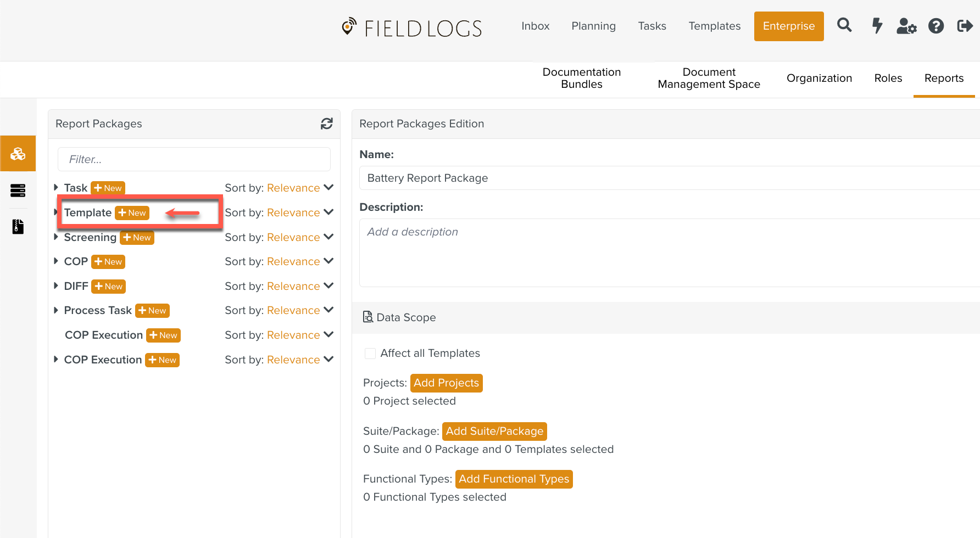The height and width of the screenshot is (538, 980).
Task: Click the Add Functional Types button
Action: [x=514, y=479]
